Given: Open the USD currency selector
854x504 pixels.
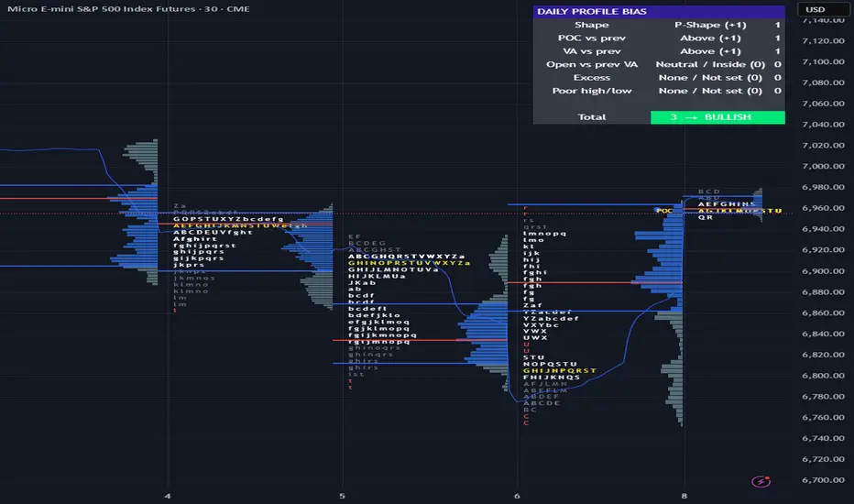Looking at the screenshot, I should [823, 9].
